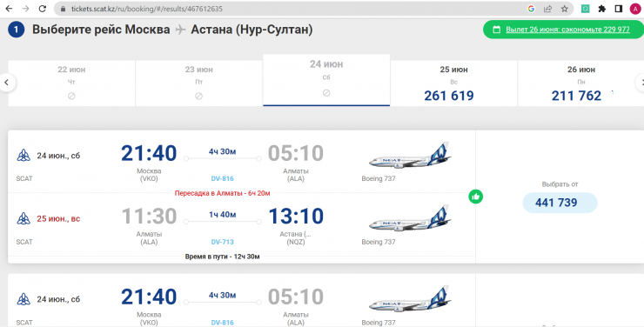
Task: Select the 24 июн date tab
Action: click(x=326, y=80)
